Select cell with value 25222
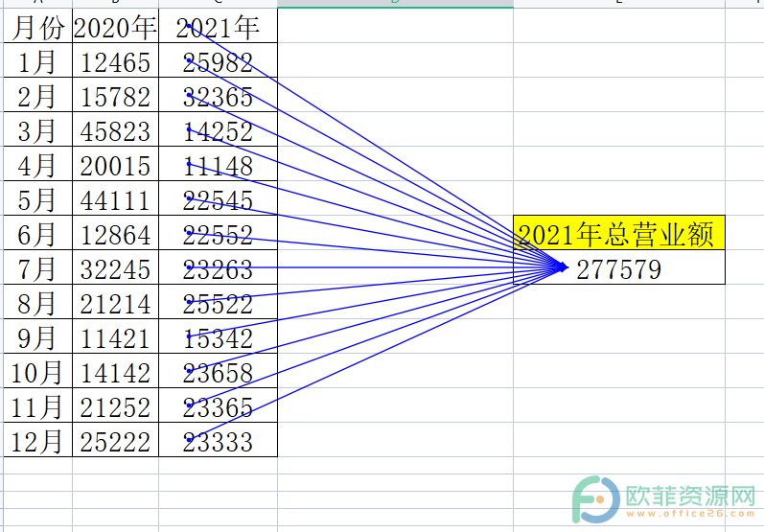The width and height of the screenshot is (764, 532). (x=115, y=440)
